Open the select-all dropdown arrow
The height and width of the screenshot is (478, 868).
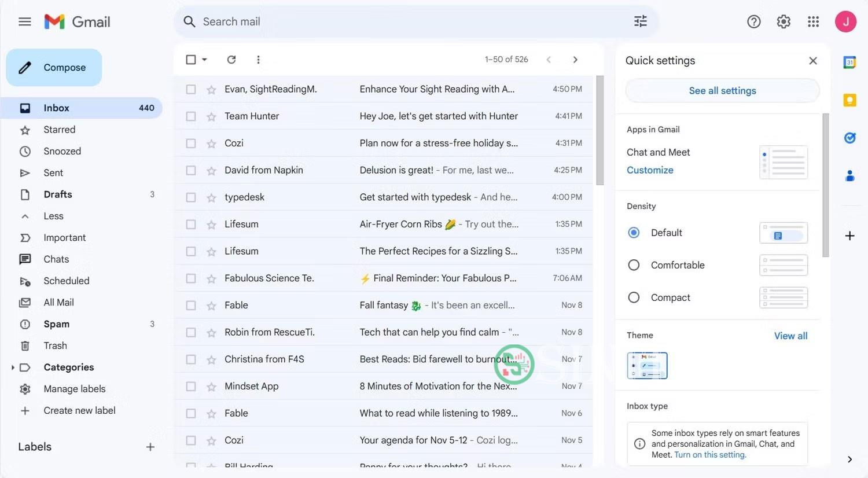pyautogui.click(x=204, y=60)
